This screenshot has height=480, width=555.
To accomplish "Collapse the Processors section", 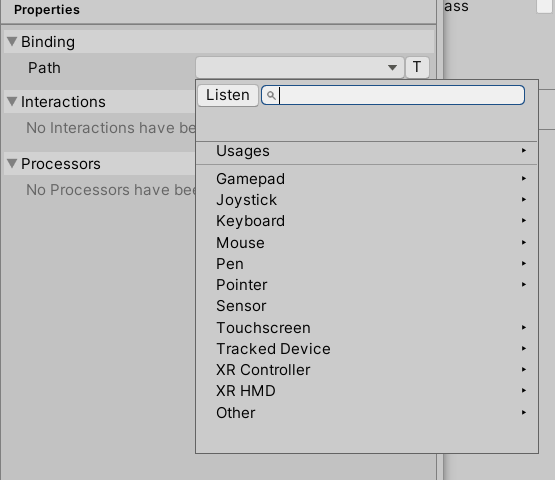I will [x=12, y=164].
